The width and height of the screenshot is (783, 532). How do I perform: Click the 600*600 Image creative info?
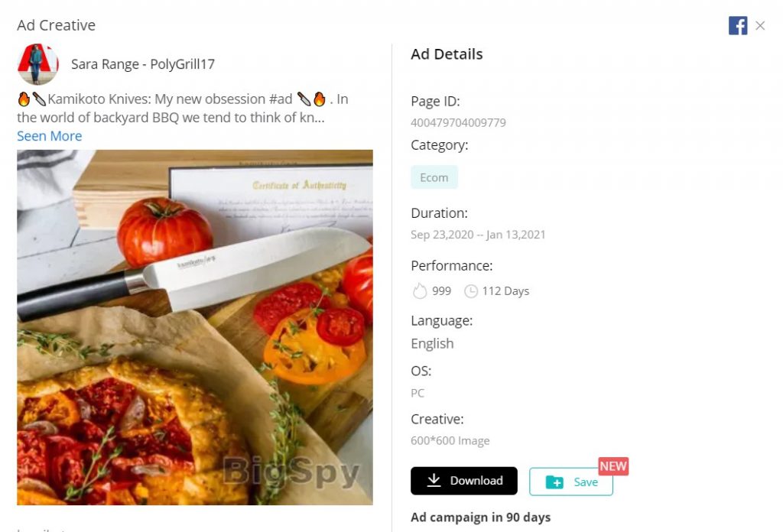450,441
